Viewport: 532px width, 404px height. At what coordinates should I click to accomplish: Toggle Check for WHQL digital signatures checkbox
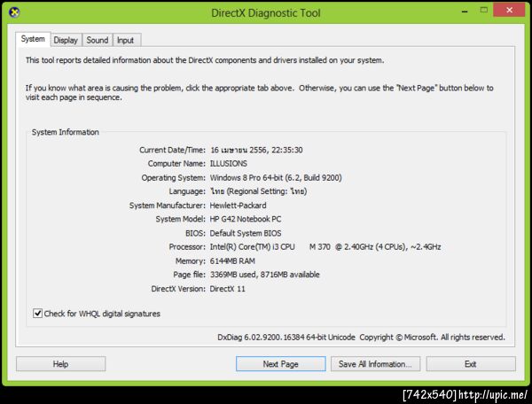pos(37,313)
